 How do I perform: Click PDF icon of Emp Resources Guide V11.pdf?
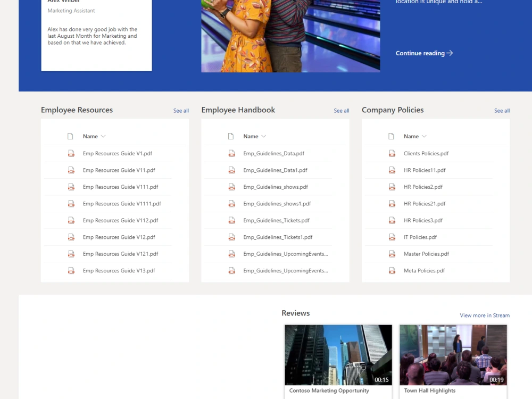tap(71, 170)
